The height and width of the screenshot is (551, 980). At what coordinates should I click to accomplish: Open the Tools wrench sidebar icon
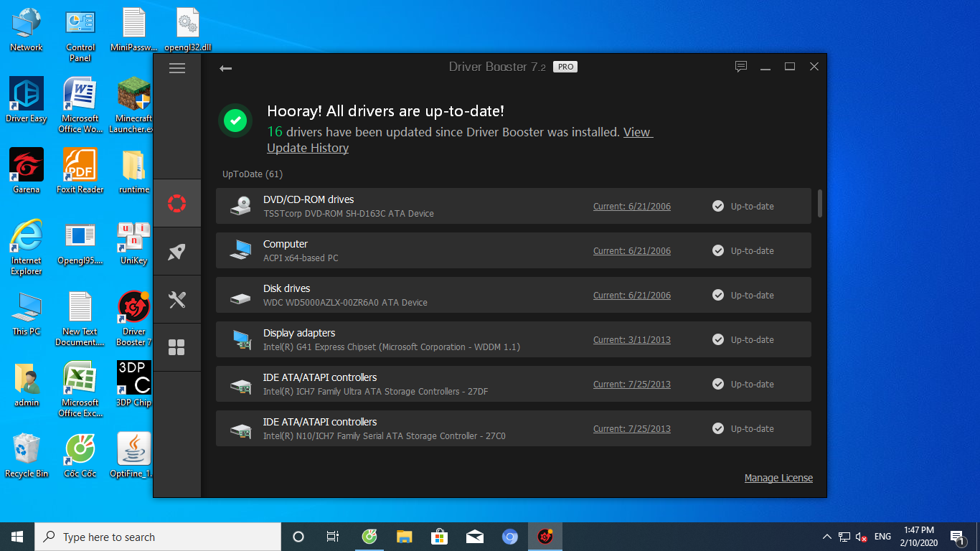(176, 300)
